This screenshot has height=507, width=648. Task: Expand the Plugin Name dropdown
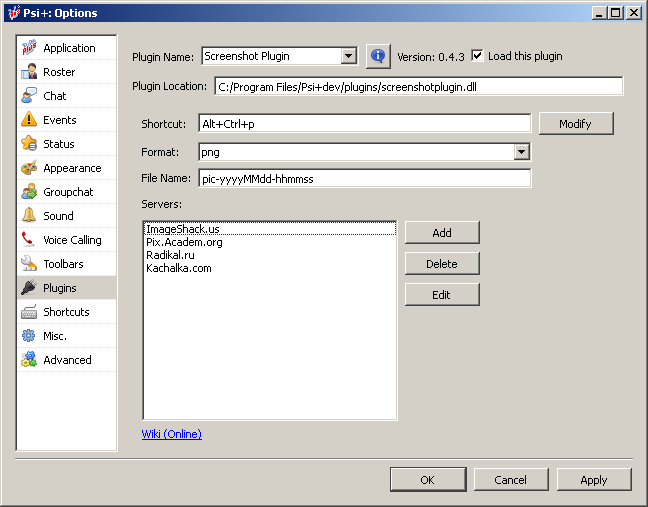[x=348, y=57]
